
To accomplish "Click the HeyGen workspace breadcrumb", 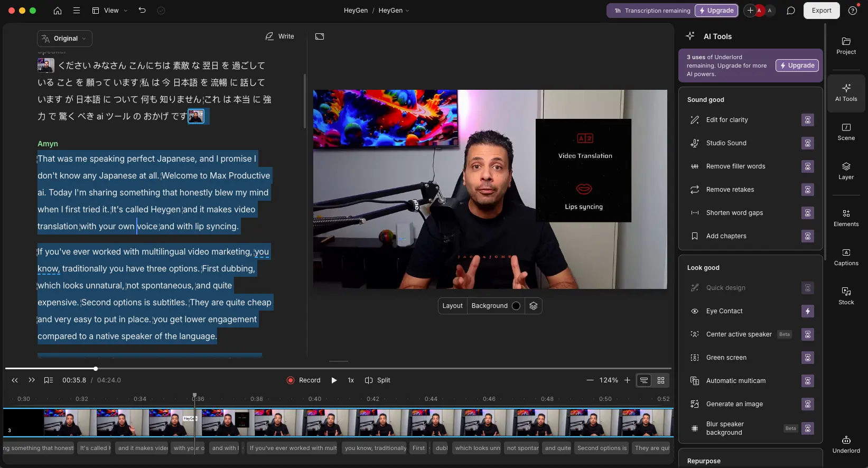I will click(x=356, y=11).
